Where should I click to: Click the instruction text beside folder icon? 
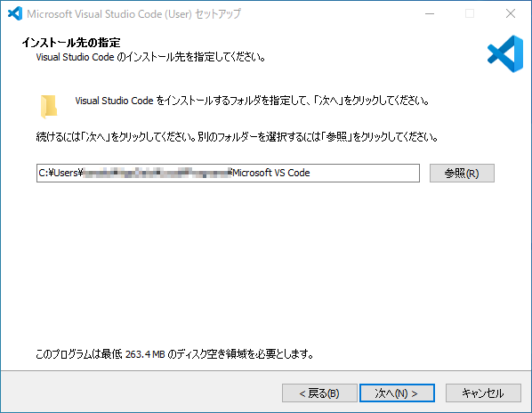click(252, 101)
